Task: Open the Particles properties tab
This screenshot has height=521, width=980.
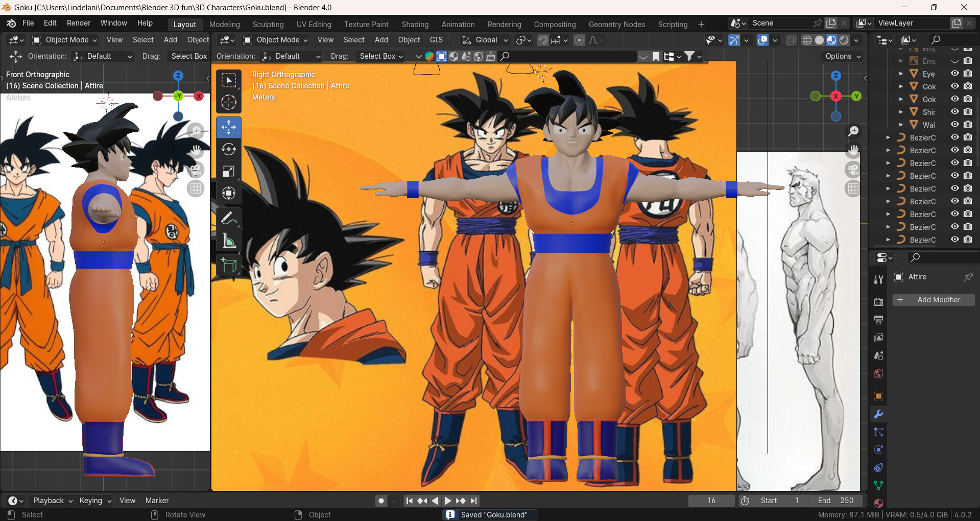Action: 878,432
